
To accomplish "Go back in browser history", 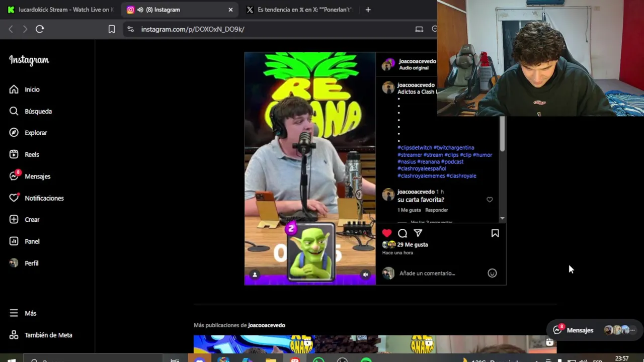I will [11, 29].
